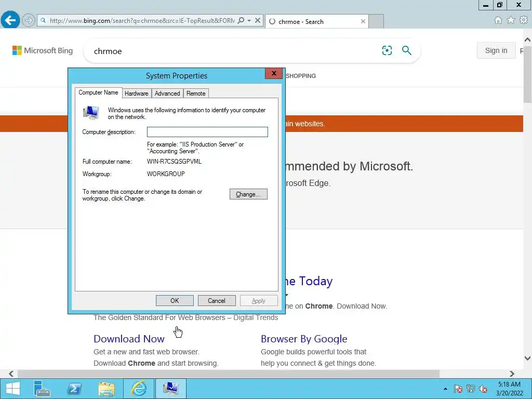Close the System Properties dialog
This screenshot has height=399, width=532.
click(x=274, y=73)
